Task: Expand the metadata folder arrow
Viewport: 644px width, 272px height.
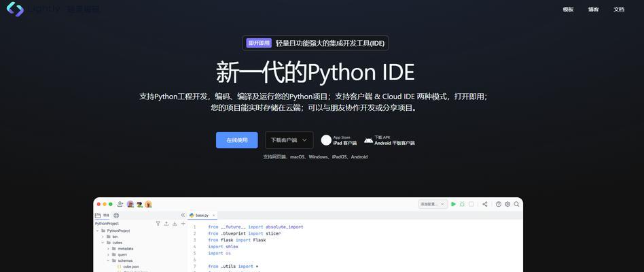Action: click(x=109, y=249)
